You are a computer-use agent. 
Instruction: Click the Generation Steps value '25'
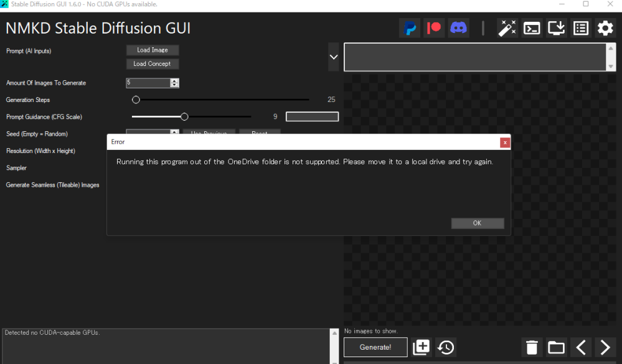click(331, 100)
